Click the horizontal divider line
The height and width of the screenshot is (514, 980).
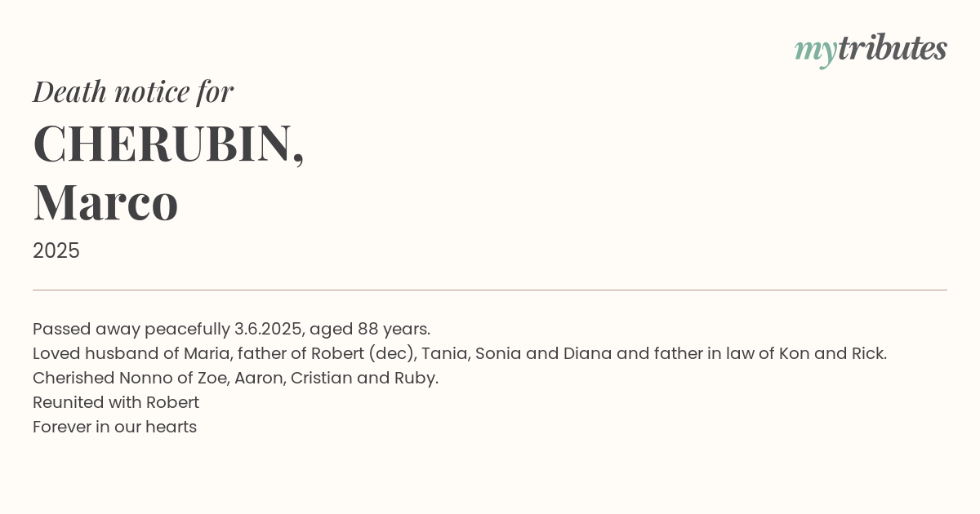pos(490,290)
